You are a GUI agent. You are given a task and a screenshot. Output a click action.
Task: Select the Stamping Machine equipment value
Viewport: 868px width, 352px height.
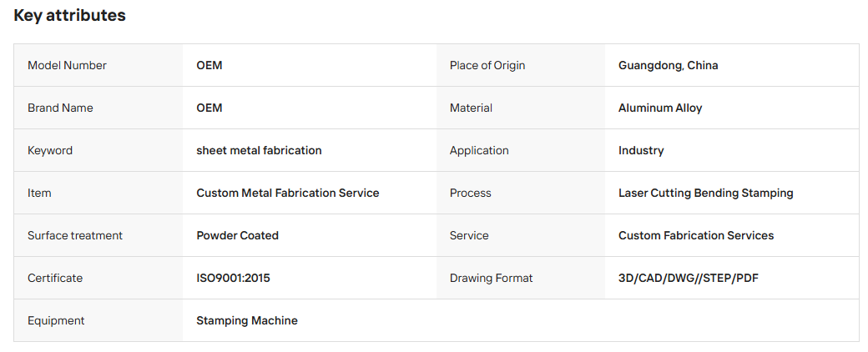(247, 321)
